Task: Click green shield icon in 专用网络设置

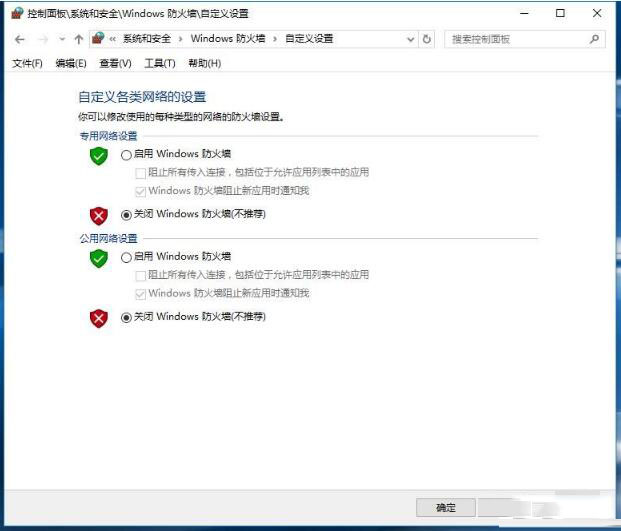Action: click(x=99, y=156)
